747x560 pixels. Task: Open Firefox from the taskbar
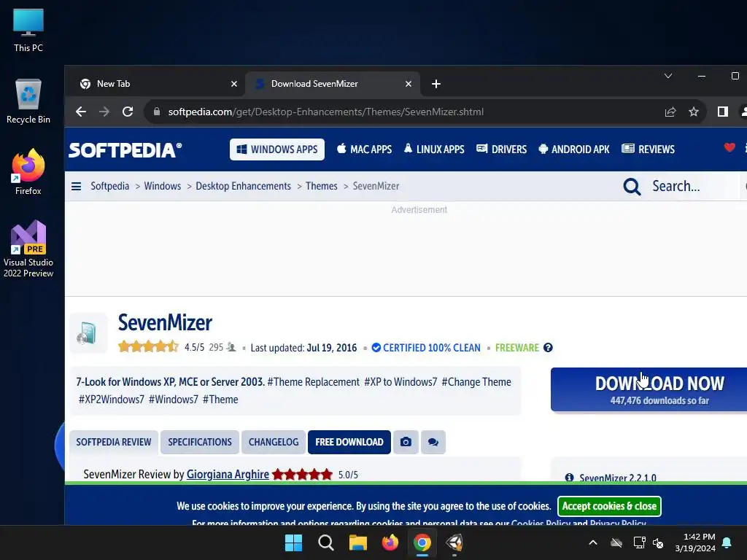point(390,542)
